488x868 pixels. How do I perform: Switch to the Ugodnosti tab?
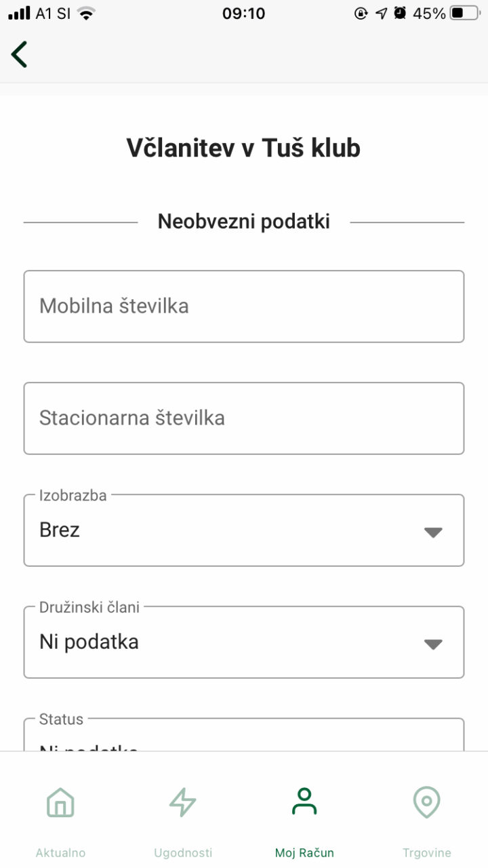pyautogui.click(x=182, y=852)
